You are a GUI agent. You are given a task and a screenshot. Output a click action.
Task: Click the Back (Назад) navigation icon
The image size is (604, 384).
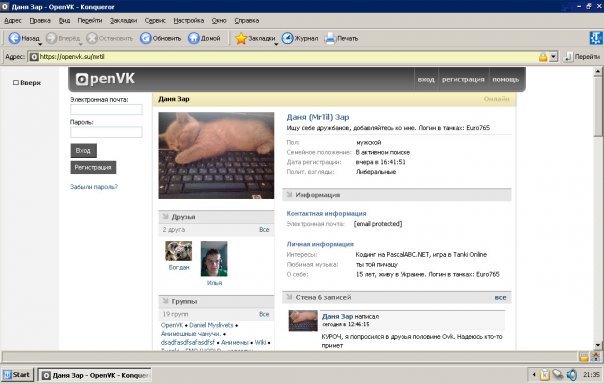[x=14, y=38]
